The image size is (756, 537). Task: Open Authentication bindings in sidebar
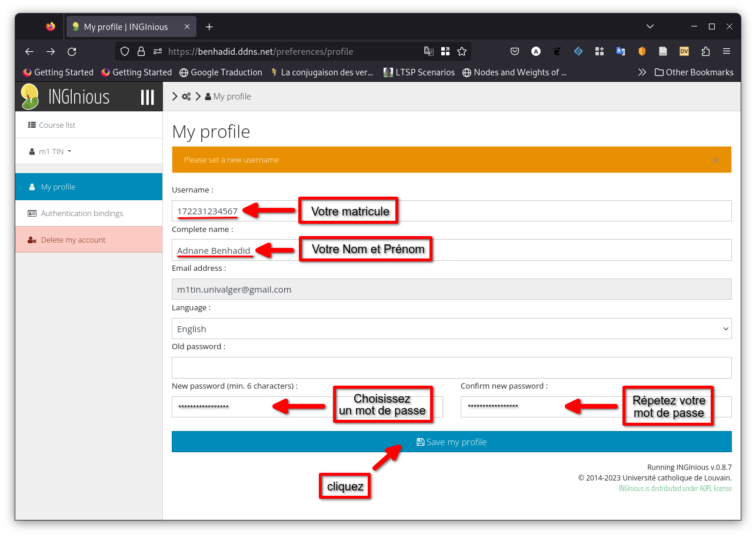point(89,213)
